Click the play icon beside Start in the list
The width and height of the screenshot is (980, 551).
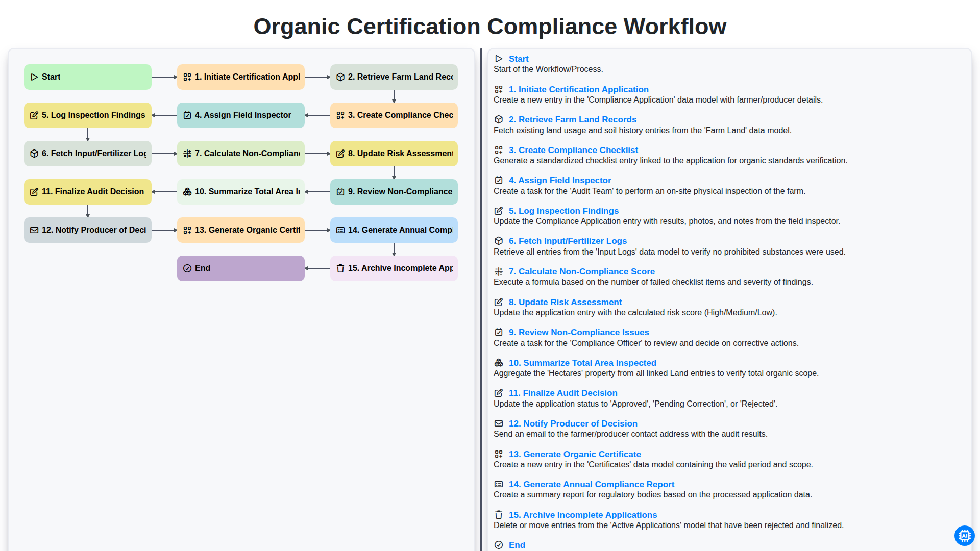499,59
